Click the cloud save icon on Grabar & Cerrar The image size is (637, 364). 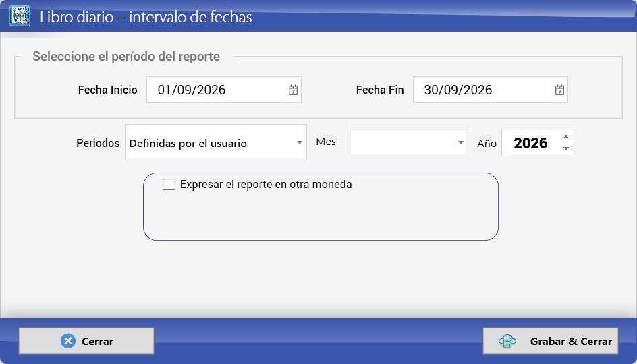tap(507, 341)
